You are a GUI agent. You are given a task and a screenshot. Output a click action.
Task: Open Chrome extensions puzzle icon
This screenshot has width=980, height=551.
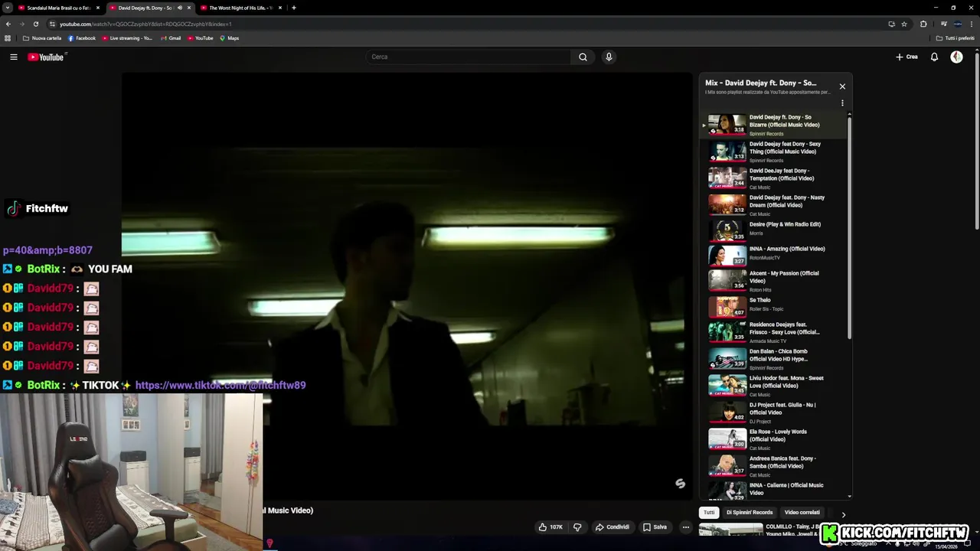(923, 24)
